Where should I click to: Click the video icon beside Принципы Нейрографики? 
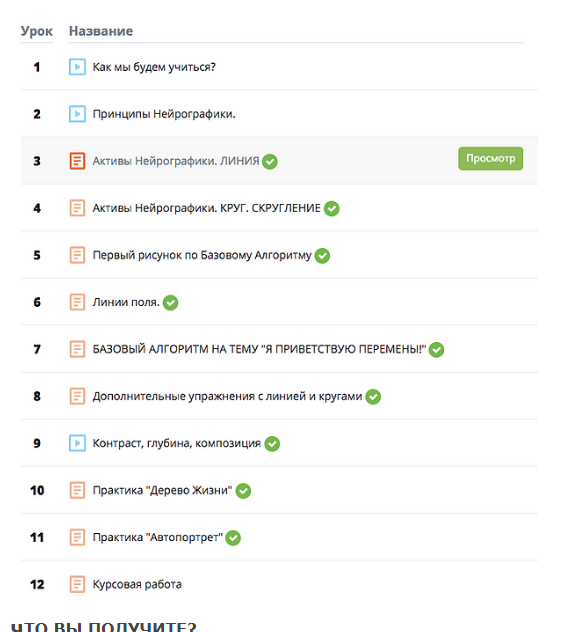[77, 114]
